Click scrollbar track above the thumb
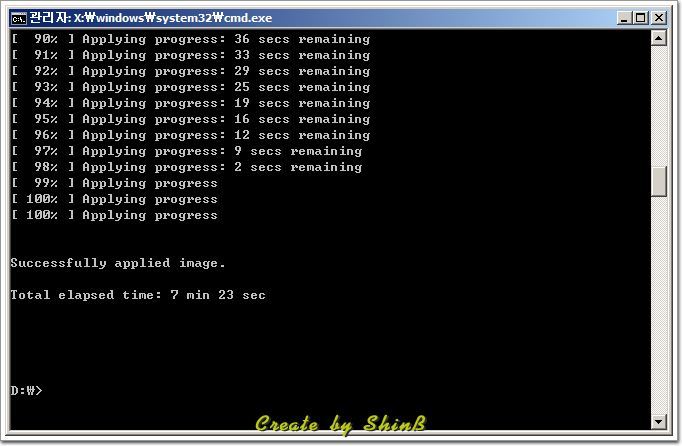Screen dimensions: 682x446 click(x=659, y=106)
